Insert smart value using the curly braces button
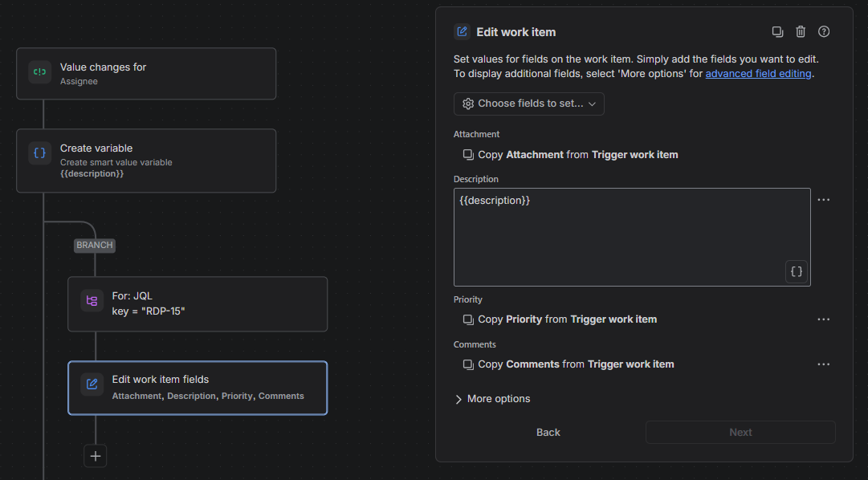The image size is (868, 480). click(x=796, y=272)
